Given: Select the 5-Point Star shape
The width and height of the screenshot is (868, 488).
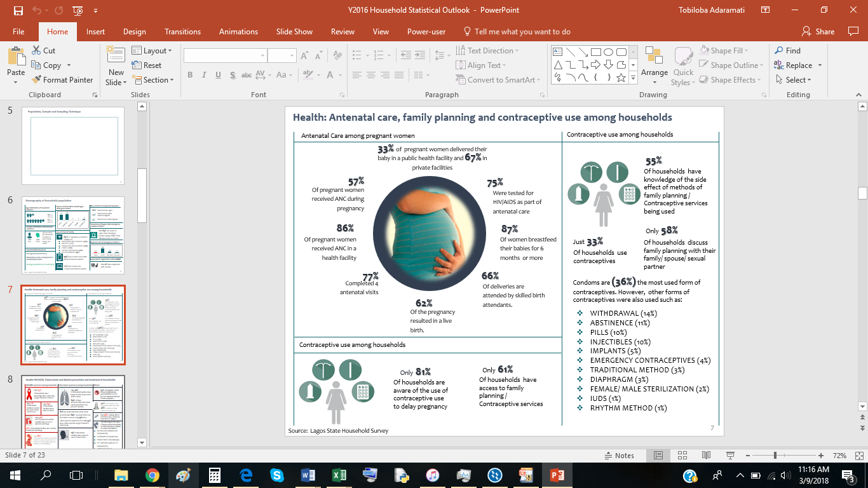Looking at the screenshot, I should tap(621, 78).
